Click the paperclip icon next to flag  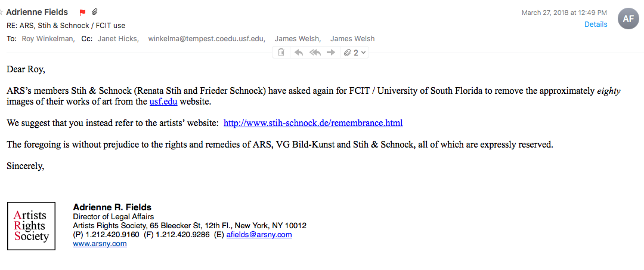tap(94, 12)
